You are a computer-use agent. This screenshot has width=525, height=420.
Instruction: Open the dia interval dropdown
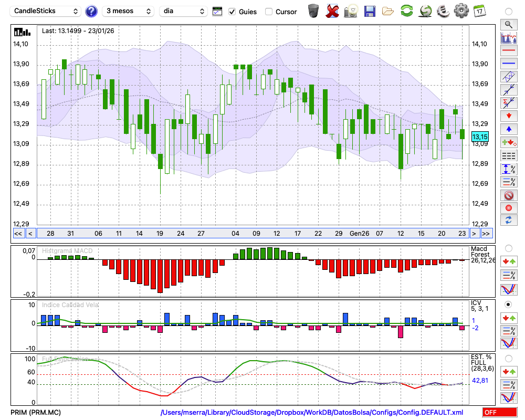183,11
